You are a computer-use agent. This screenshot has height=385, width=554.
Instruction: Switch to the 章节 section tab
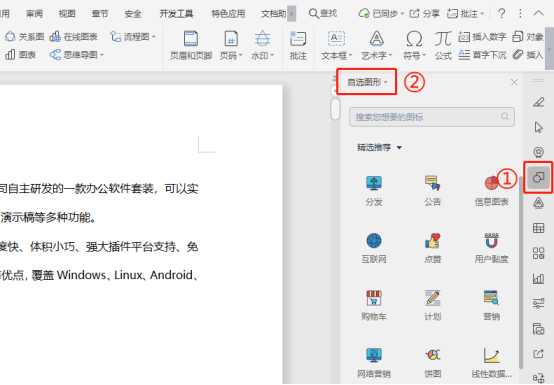[100, 14]
